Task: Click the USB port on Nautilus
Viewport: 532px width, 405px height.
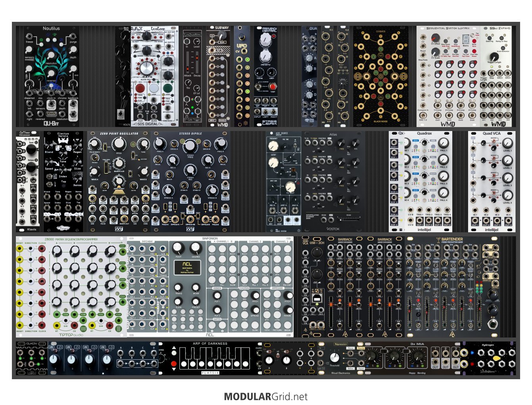Action: coord(51,114)
